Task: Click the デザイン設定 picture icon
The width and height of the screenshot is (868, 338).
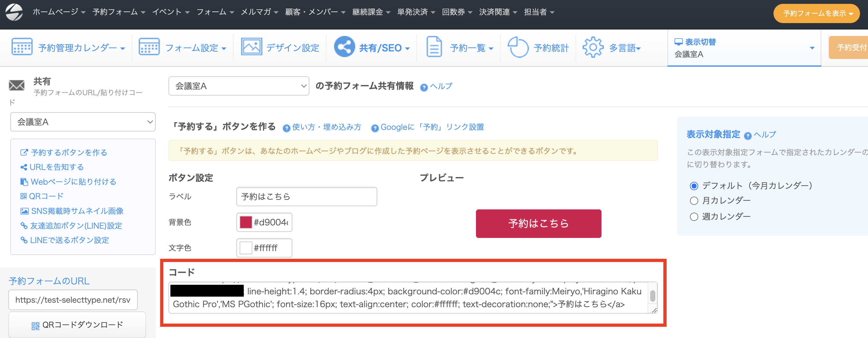Action: click(x=251, y=47)
